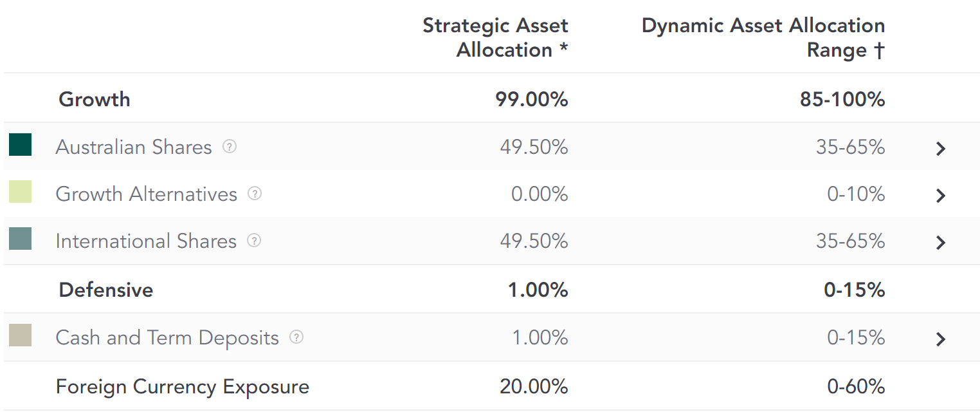Select the Growth Alternatives label

[x=147, y=194]
